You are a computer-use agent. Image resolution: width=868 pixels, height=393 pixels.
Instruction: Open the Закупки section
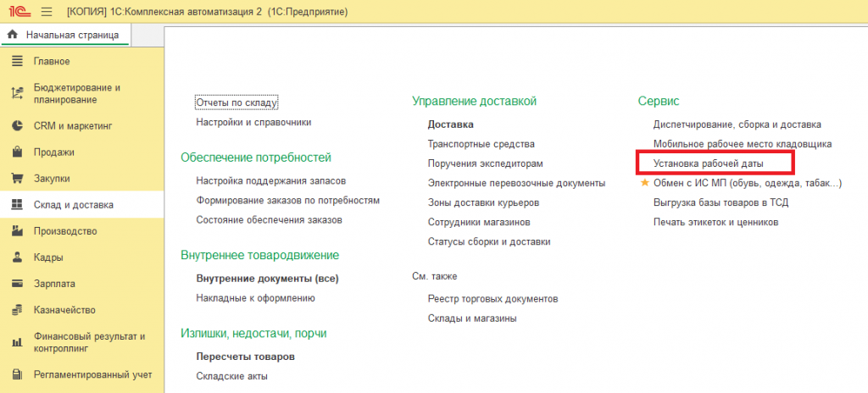coord(82,179)
